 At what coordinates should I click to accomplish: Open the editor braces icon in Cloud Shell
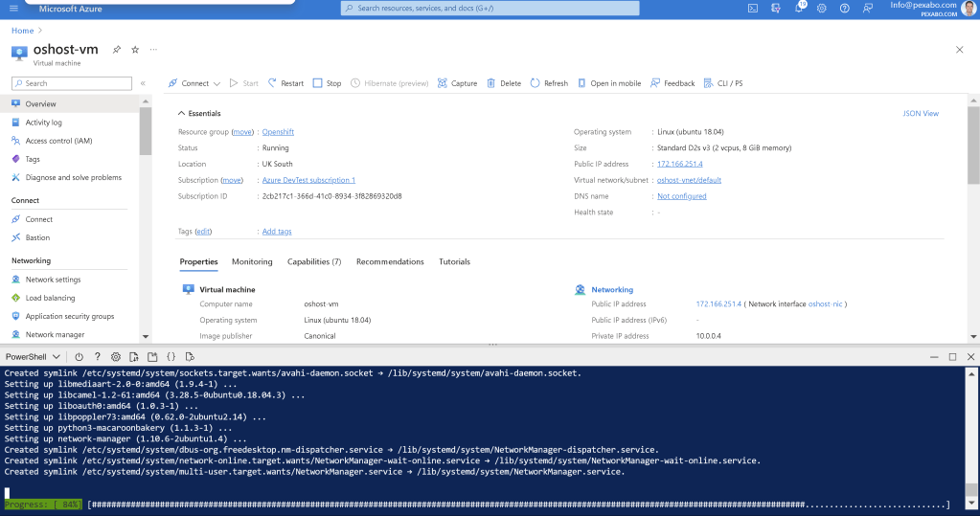tap(171, 357)
